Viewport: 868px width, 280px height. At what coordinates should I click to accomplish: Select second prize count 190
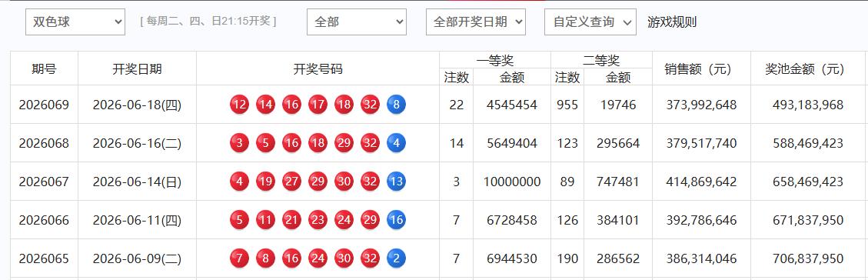pyautogui.click(x=567, y=258)
